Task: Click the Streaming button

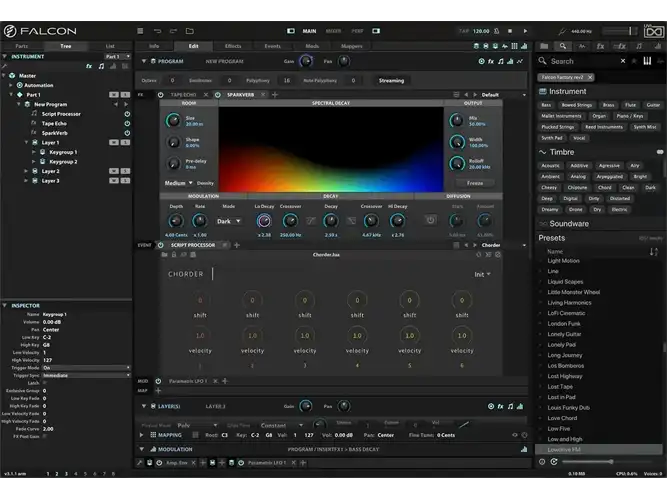Action: pyautogui.click(x=391, y=80)
